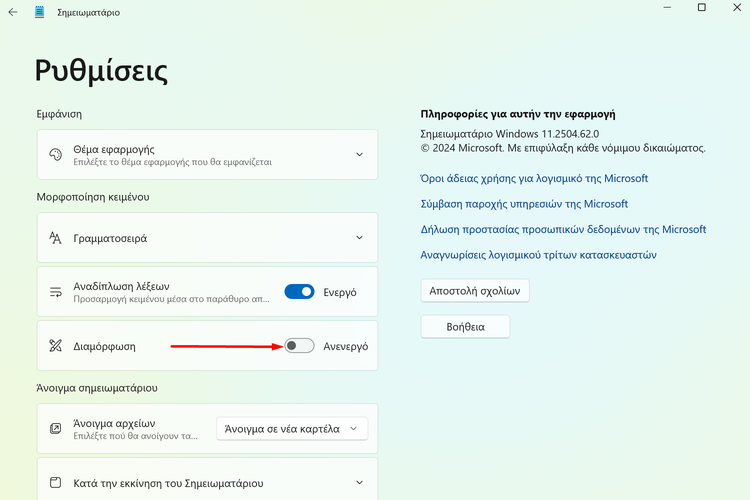This screenshot has height=500, width=750.
Task: Disable the Αναδίπλωση λέξεων toggle
Action: (299, 291)
